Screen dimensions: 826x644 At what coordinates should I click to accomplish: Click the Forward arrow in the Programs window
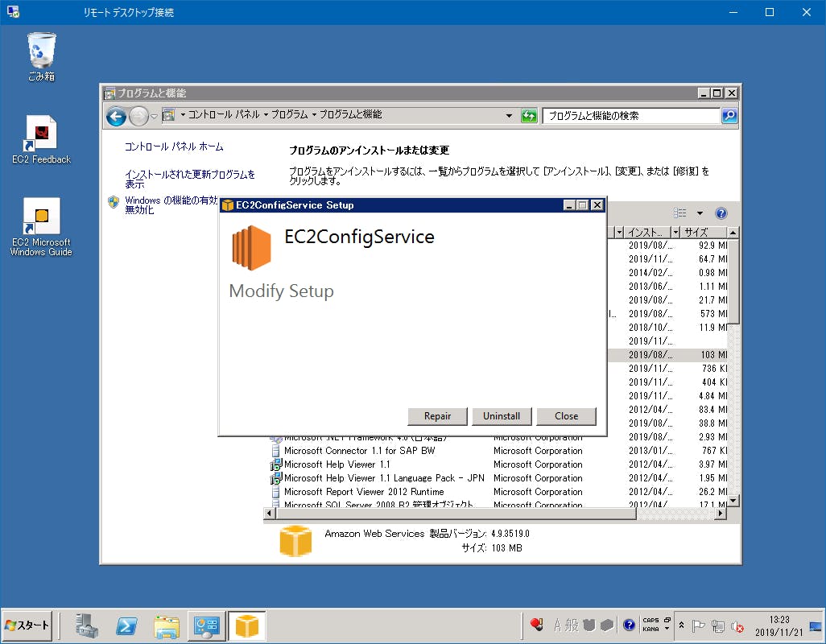pos(138,117)
